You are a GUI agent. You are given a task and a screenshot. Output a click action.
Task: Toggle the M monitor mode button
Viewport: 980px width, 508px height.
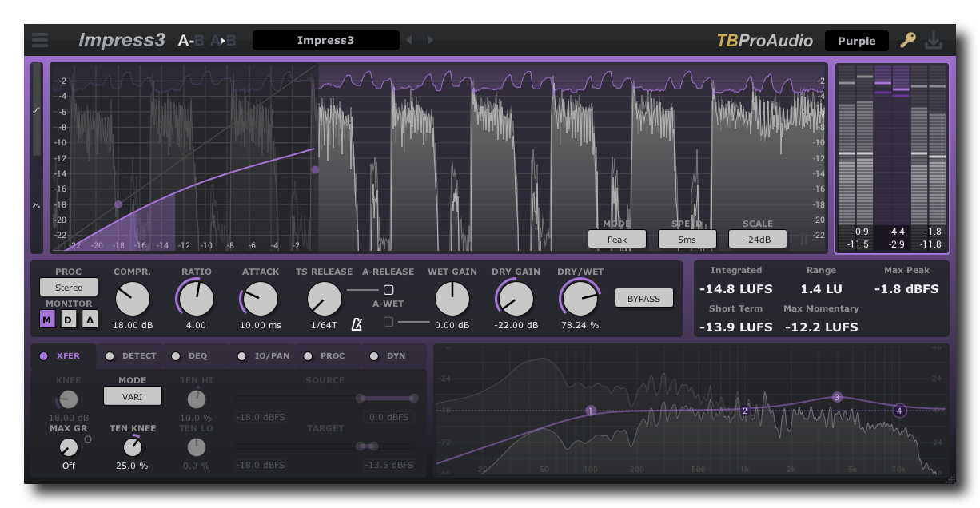[x=48, y=318]
